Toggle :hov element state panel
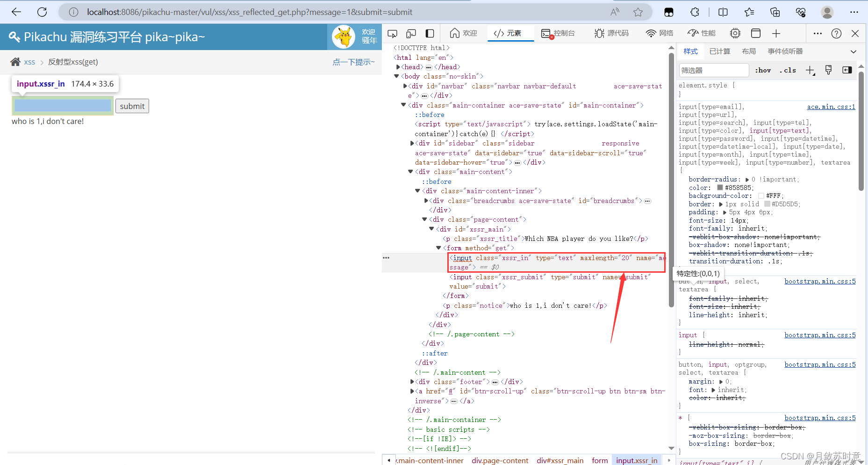Image resolution: width=868 pixels, height=465 pixels. point(763,70)
